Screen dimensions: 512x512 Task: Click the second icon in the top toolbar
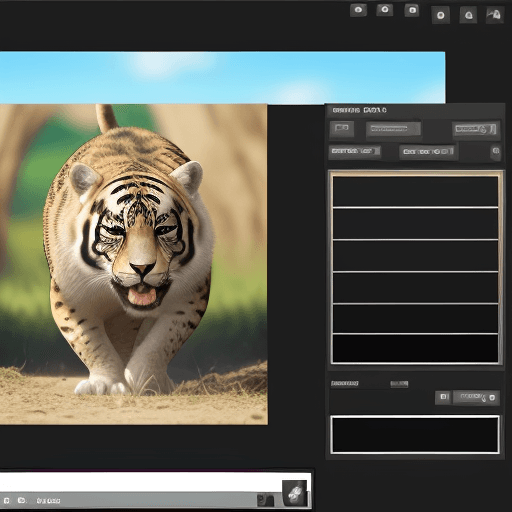click(x=385, y=10)
